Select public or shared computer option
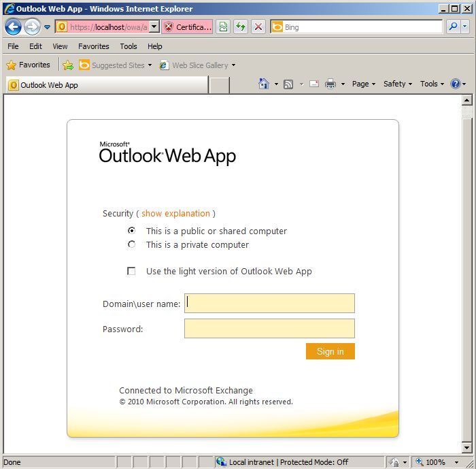 point(131,231)
